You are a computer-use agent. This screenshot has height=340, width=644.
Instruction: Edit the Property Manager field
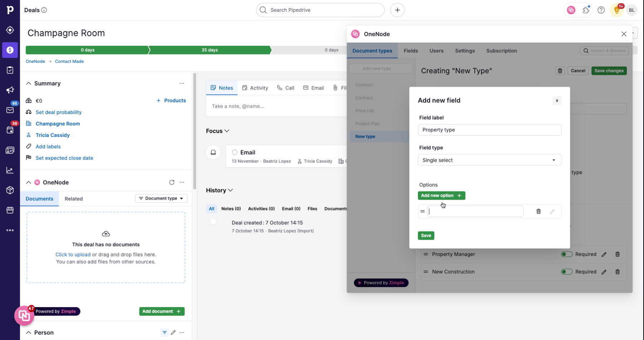tap(604, 254)
